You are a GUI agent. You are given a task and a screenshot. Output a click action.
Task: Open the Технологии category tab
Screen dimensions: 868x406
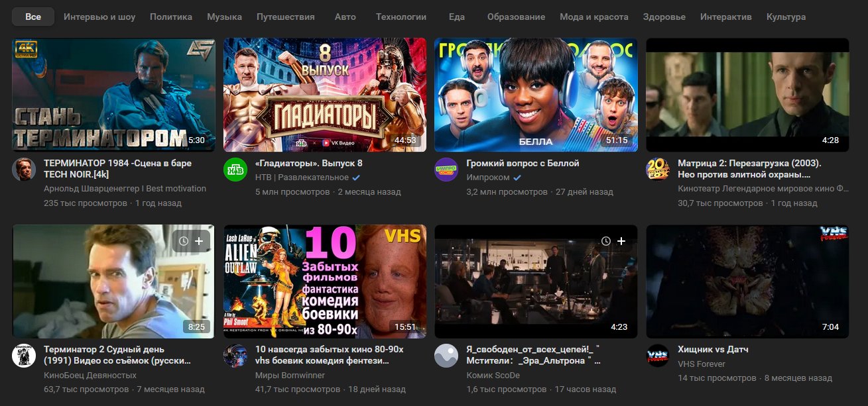click(401, 17)
